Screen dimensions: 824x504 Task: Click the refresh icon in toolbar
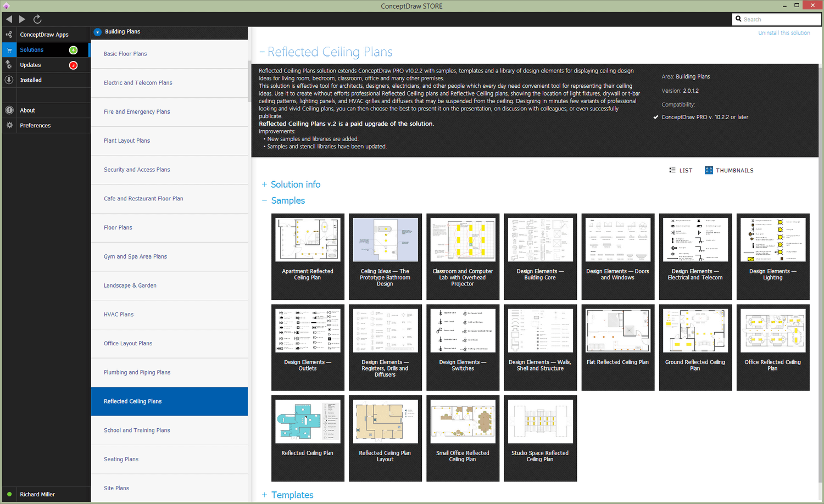pyautogui.click(x=37, y=19)
